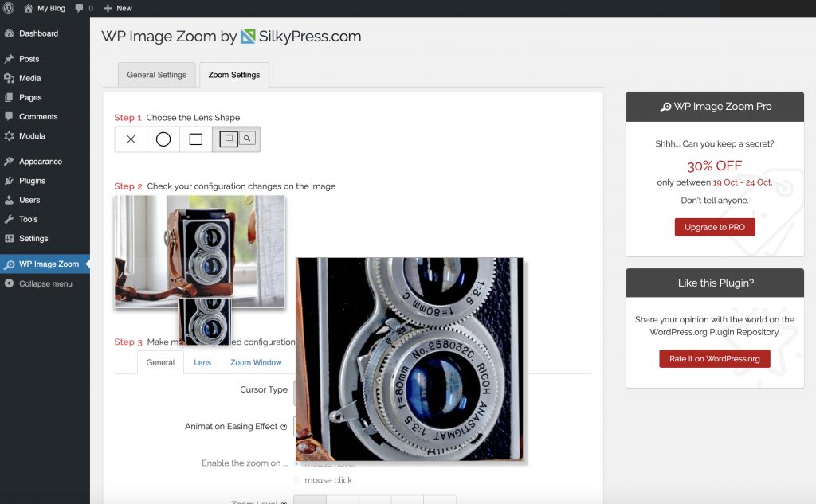
Task: Click the Comments speech icon in sidebar
Action: coord(9,116)
